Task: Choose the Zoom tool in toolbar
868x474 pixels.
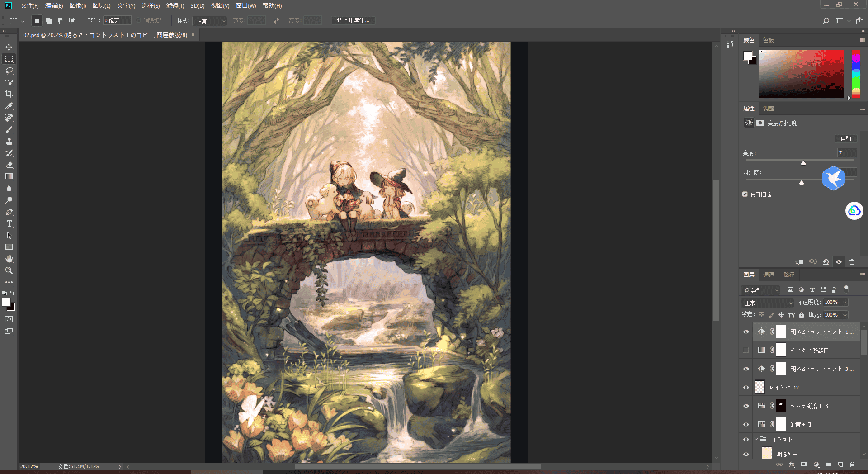Action: click(x=9, y=270)
